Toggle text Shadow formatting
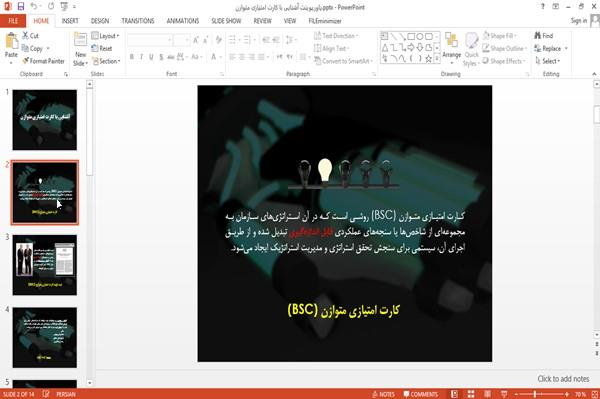Image resolution: width=600 pixels, height=399 pixels. pos(161,57)
